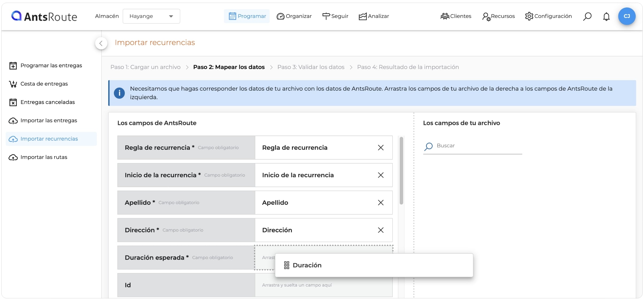Click the cart icon beside Cesta de entregas

[13, 84]
